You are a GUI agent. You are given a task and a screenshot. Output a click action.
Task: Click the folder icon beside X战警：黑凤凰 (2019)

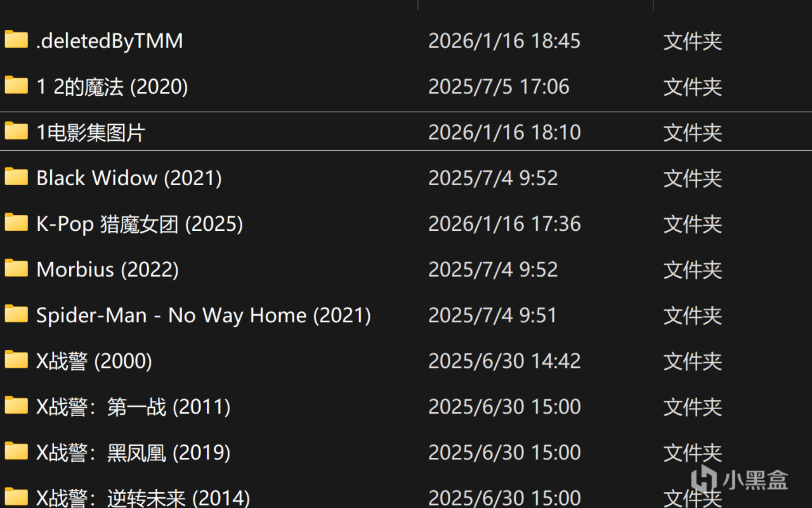tap(16, 452)
